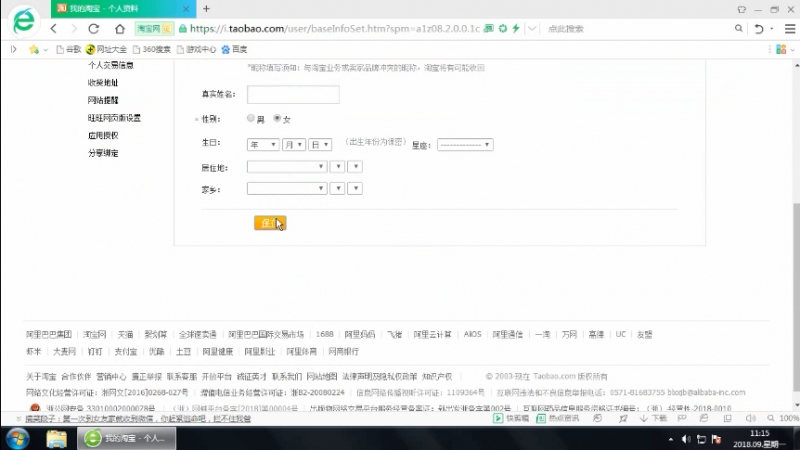Open the hamburger main menu icon
The height and width of the screenshot is (450, 800).
pos(790,29)
